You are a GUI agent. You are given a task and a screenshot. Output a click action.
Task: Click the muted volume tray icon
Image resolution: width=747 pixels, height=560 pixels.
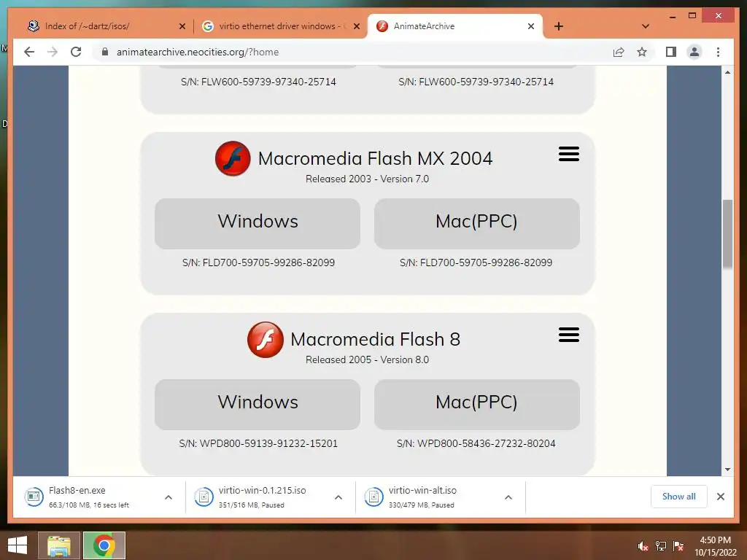[x=643, y=546]
